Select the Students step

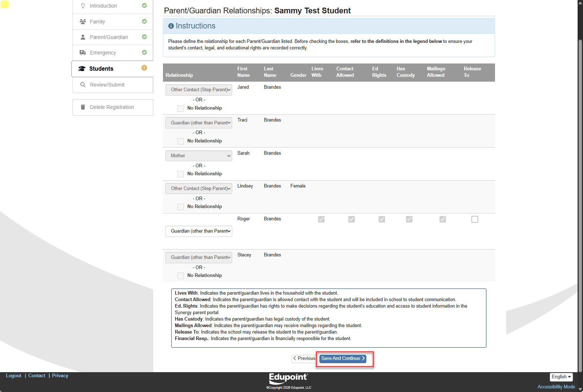(112, 69)
